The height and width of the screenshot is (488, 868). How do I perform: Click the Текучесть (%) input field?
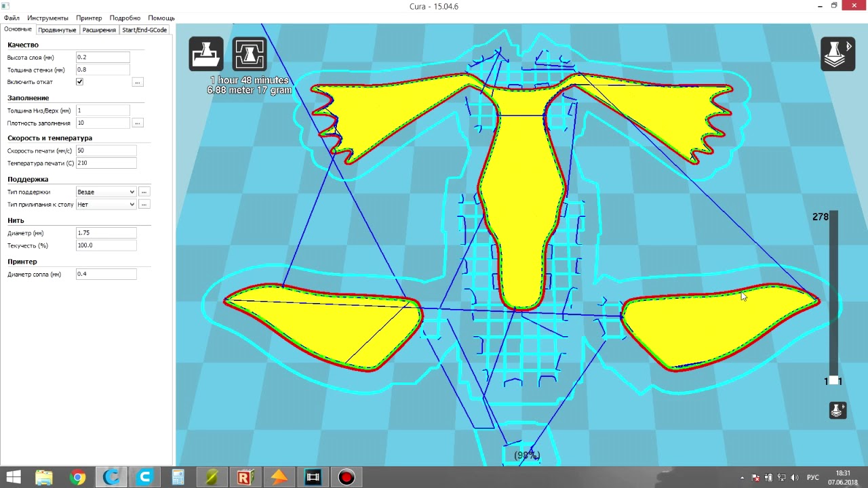(x=106, y=245)
